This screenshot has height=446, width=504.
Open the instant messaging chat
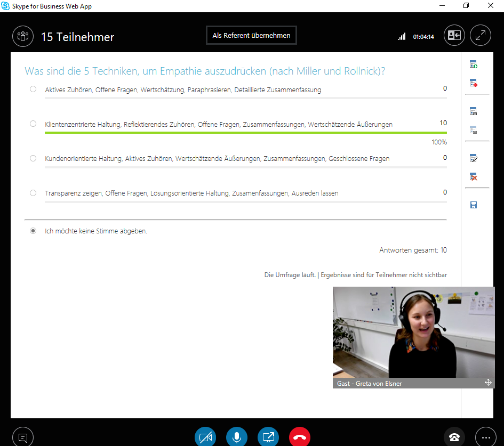pyautogui.click(x=23, y=437)
